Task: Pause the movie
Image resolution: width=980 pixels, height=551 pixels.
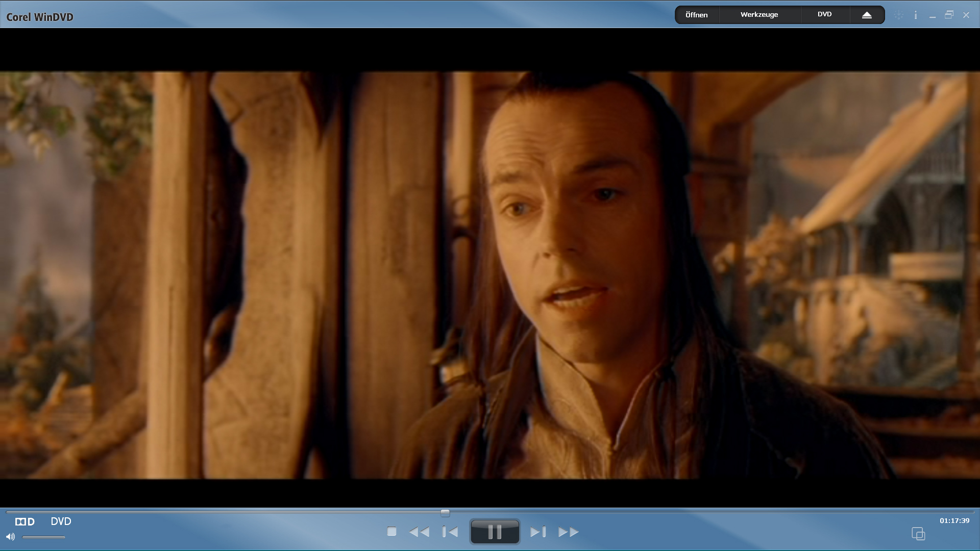Action: point(495,532)
